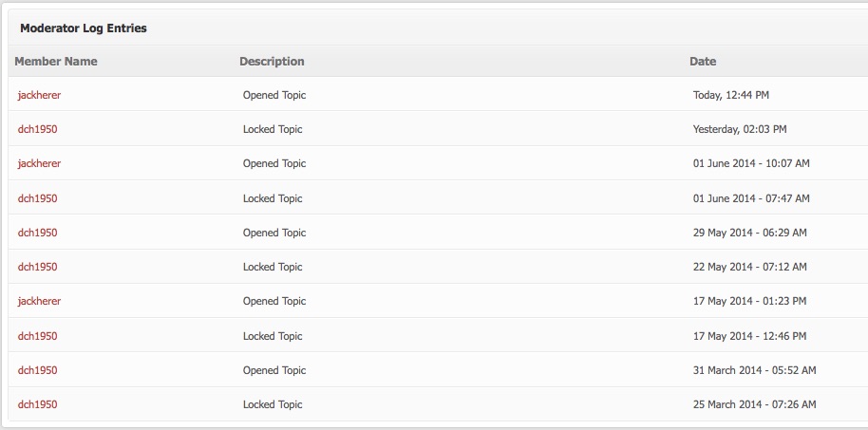
Task: Click the Today, 12:44 PM date cell
Action: [x=730, y=95]
